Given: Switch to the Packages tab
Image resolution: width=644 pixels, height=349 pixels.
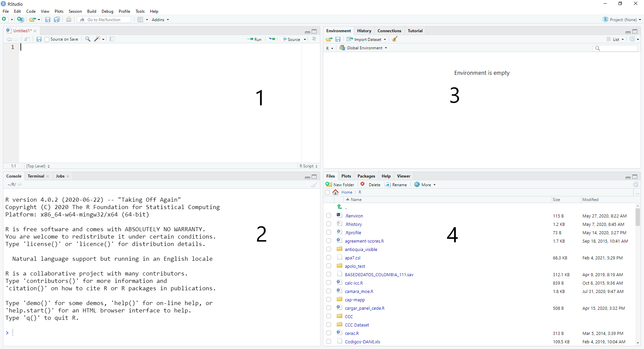Looking at the screenshot, I should tap(366, 176).
